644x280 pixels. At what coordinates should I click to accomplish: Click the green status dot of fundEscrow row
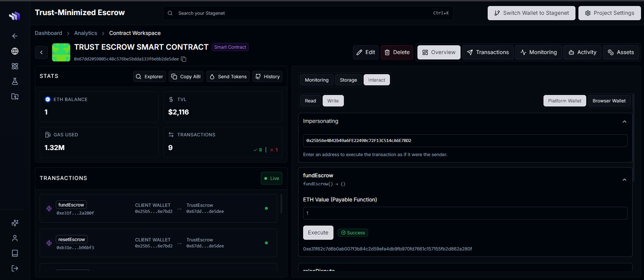267,208
